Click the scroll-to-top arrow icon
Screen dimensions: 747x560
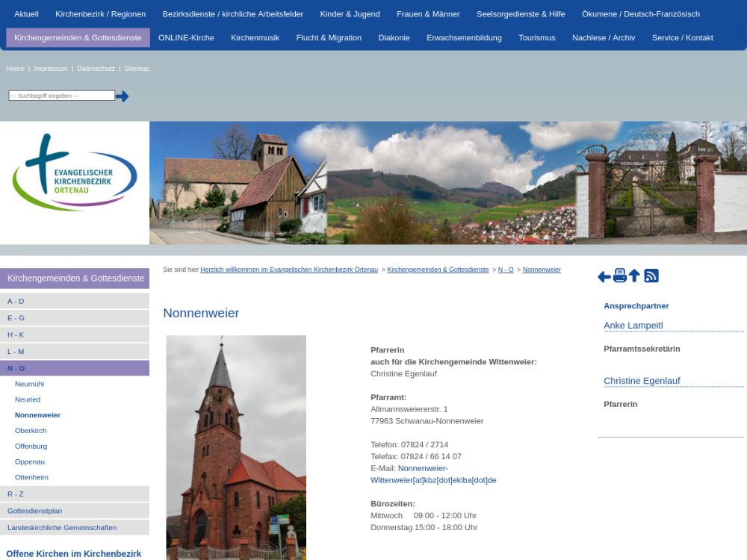pyautogui.click(x=634, y=276)
